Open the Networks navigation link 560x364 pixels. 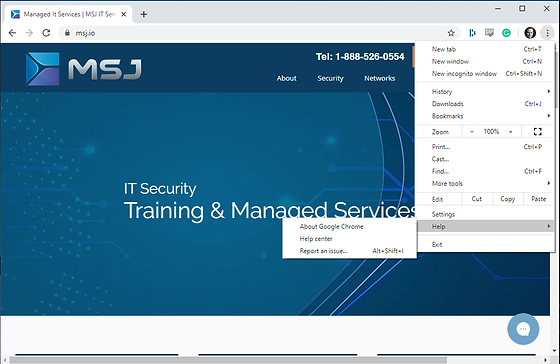(380, 78)
